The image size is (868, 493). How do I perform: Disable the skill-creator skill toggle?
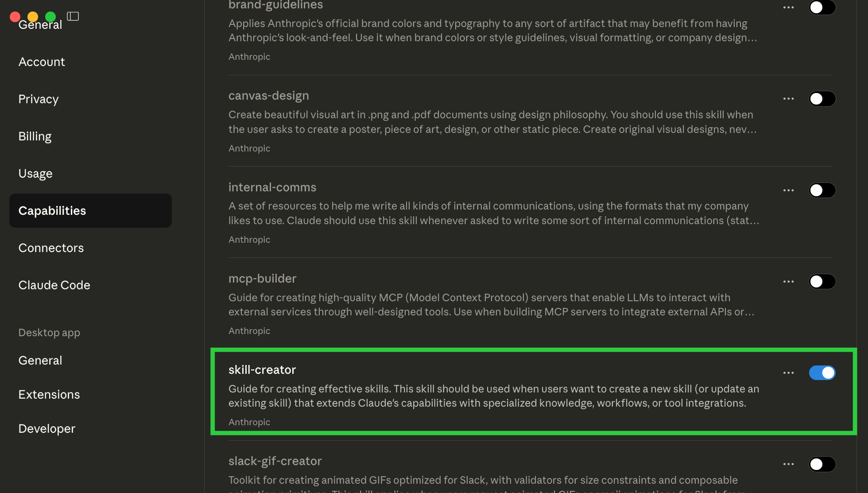point(822,373)
